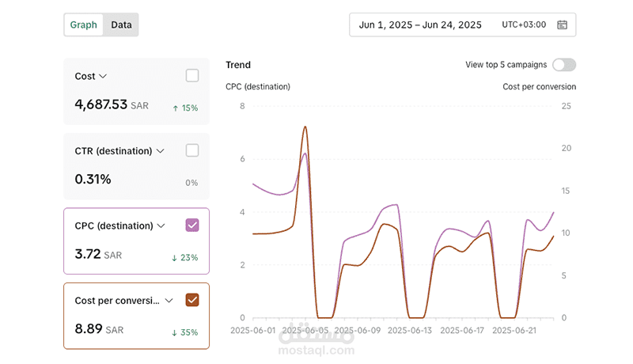This screenshot has width=633, height=364.
Task: Click the green up-arrow Cost change indicator
Action: coord(185,108)
